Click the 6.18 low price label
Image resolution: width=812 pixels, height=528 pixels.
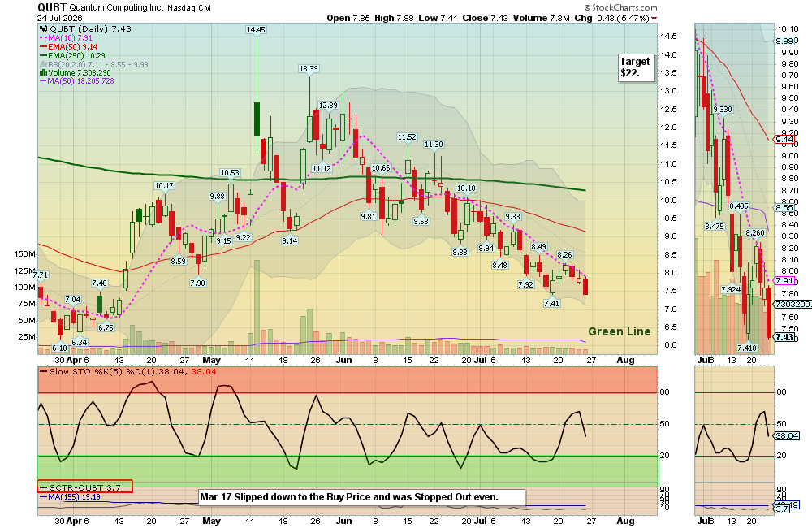point(60,348)
